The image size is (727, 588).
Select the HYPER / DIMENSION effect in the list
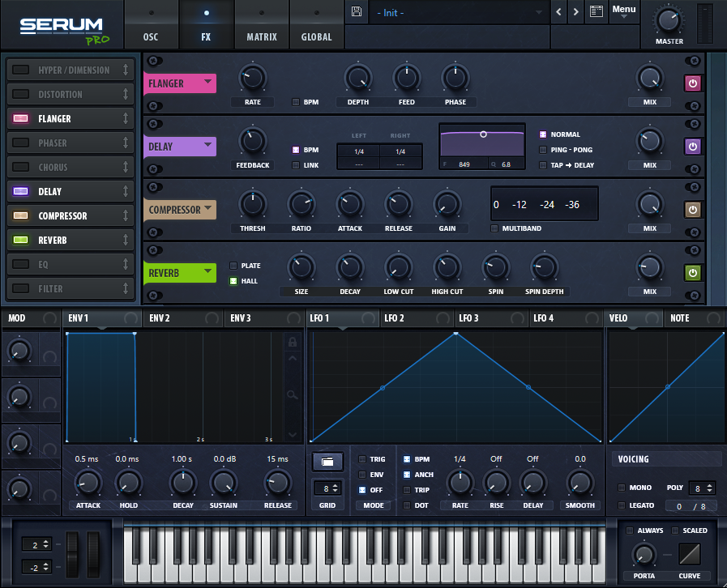[71, 70]
